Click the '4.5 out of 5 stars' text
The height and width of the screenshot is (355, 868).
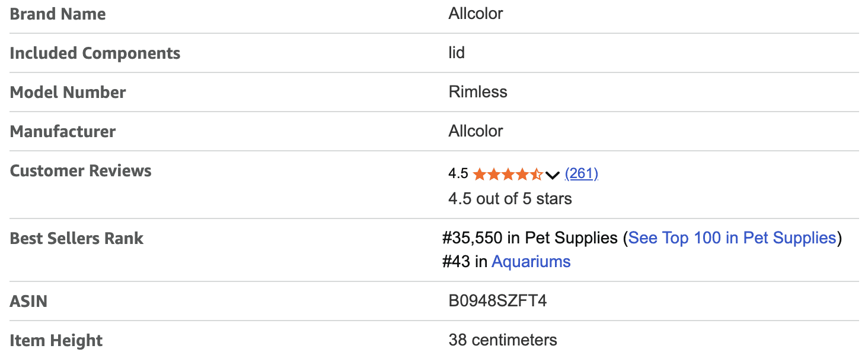coord(510,198)
